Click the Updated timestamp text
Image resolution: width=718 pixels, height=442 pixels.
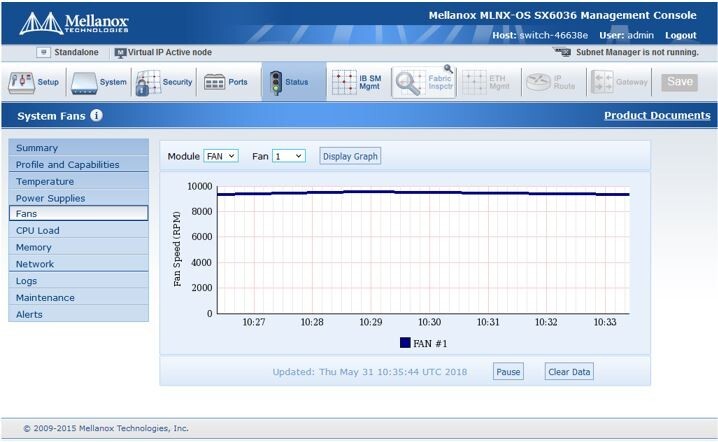pos(370,372)
